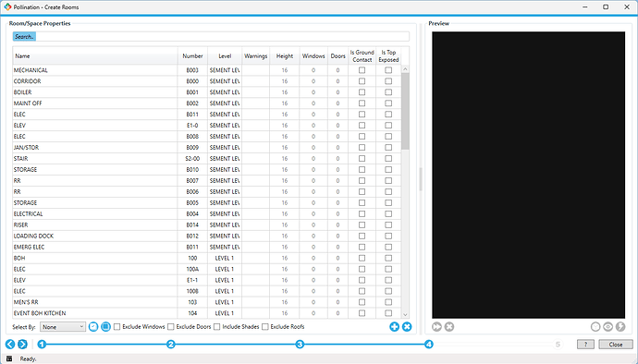The image size is (638, 364).
Task: Click the Height column header
Action: coord(285,56)
